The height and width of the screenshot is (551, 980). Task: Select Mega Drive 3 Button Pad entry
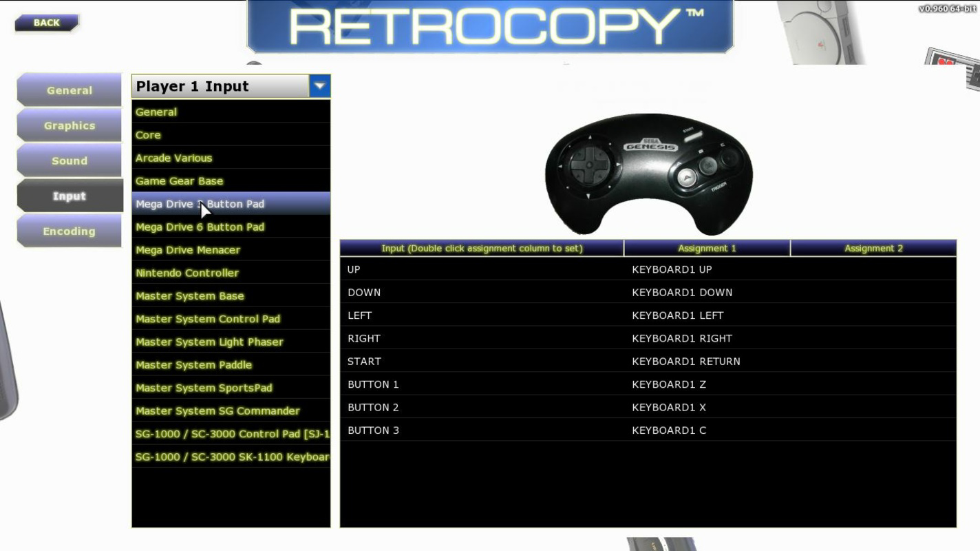pos(231,204)
